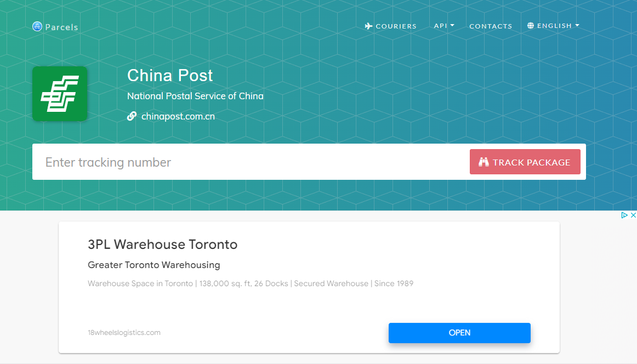Open the Contacts page from navigation
The height and width of the screenshot is (364, 637).
tap(491, 26)
